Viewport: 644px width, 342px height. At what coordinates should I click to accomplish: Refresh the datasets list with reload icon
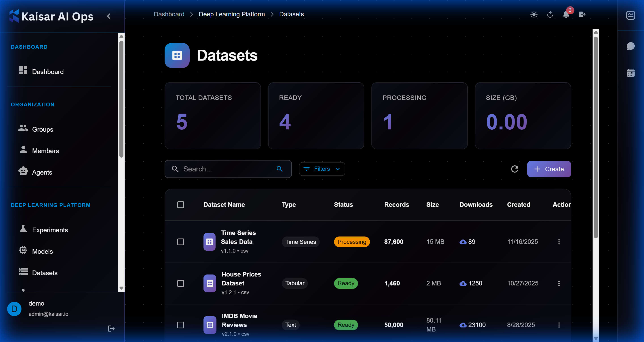click(x=515, y=169)
